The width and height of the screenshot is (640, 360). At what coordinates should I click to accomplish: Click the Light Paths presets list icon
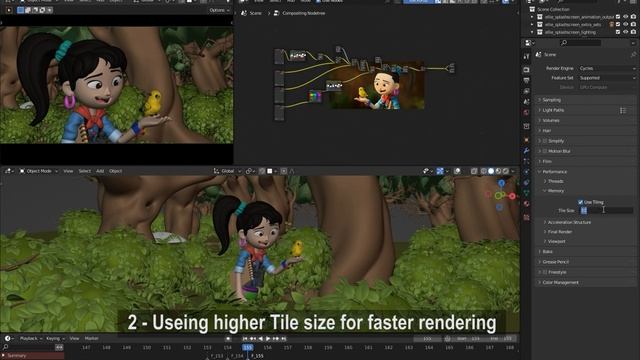click(x=623, y=110)
